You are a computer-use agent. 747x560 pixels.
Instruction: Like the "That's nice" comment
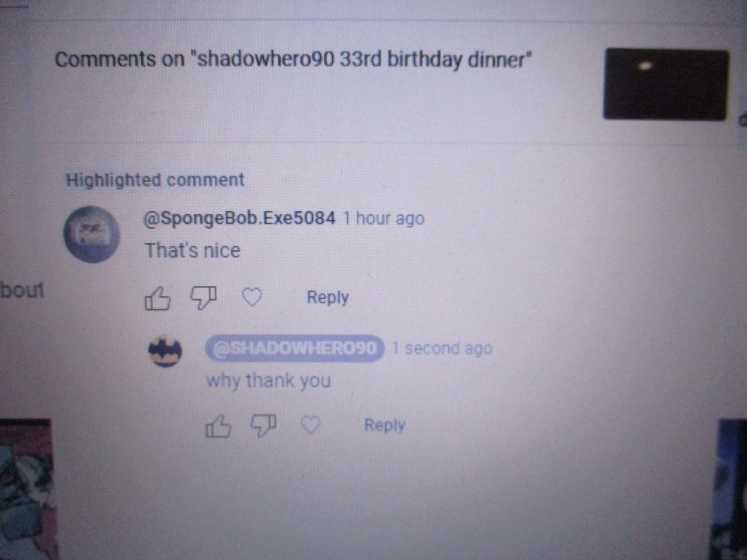pos(157,299)
